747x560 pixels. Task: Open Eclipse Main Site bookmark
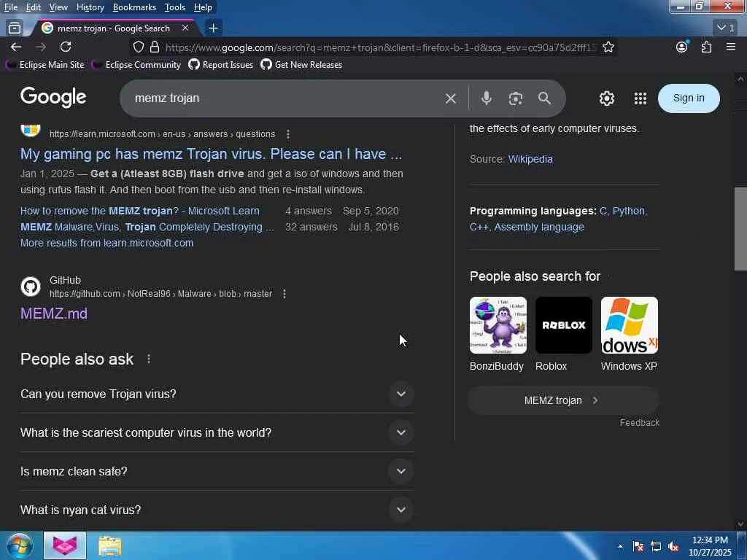point(44,65)
